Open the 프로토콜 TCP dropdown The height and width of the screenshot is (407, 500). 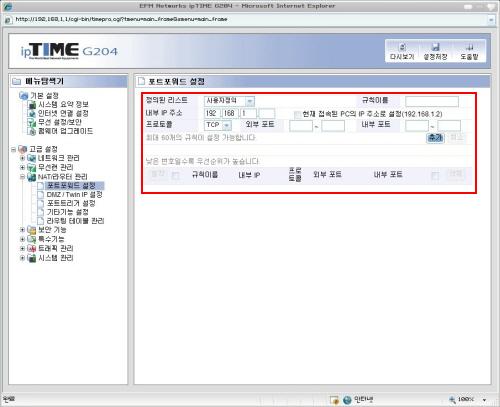point(218,125)
